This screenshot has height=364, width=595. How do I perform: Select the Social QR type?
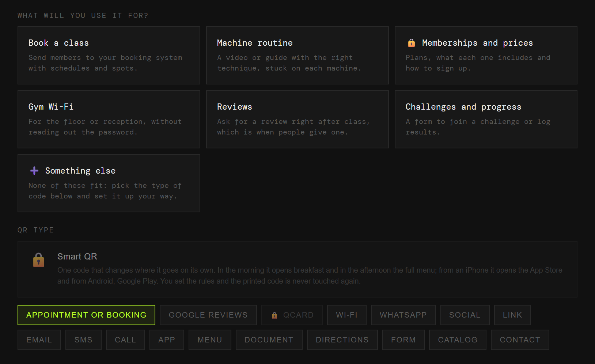point(465,315)
